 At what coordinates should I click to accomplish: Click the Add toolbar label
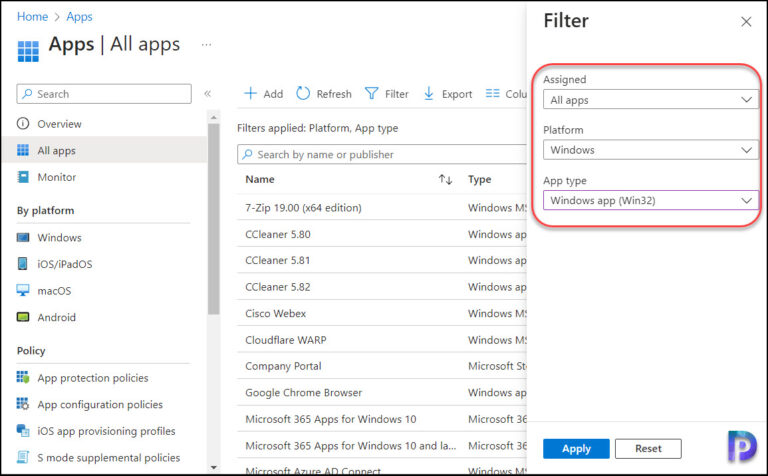(273, 94)
